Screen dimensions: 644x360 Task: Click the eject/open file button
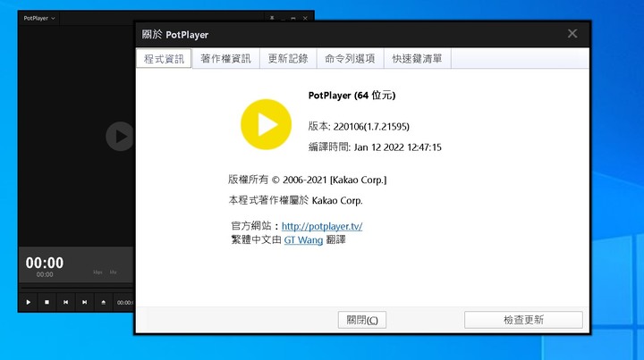pos(103,302)
